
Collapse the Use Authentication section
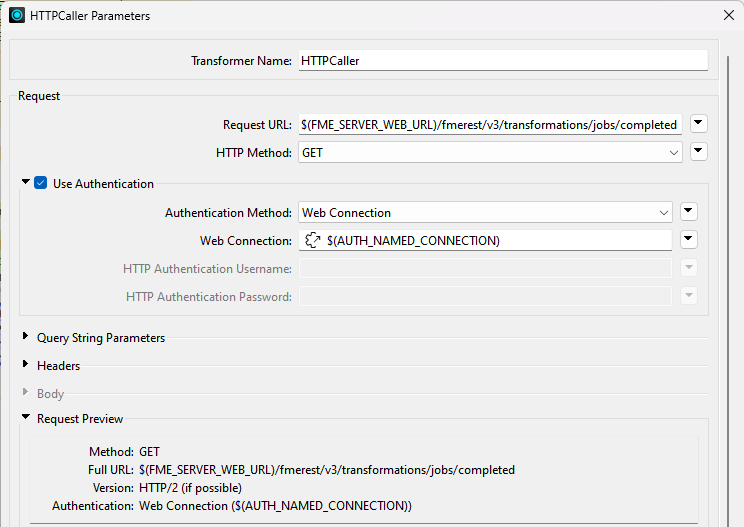pyautogui.click(x=26, y=182)
